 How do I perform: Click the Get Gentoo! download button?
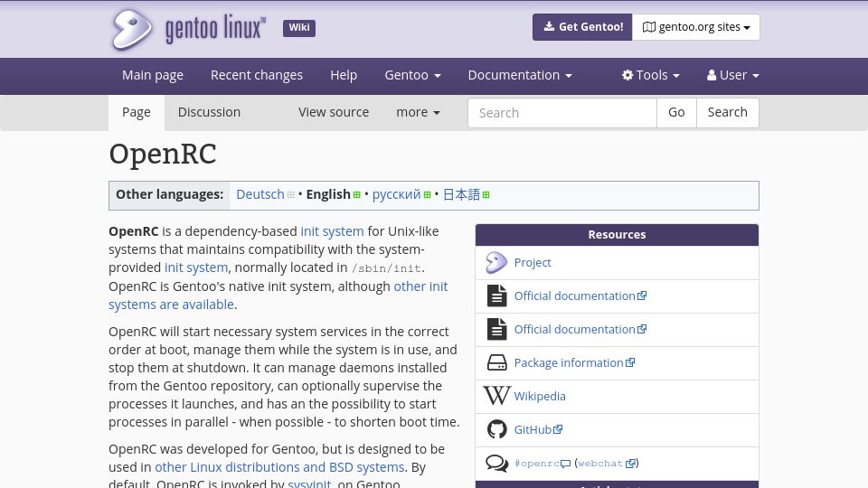click(582, 27)
